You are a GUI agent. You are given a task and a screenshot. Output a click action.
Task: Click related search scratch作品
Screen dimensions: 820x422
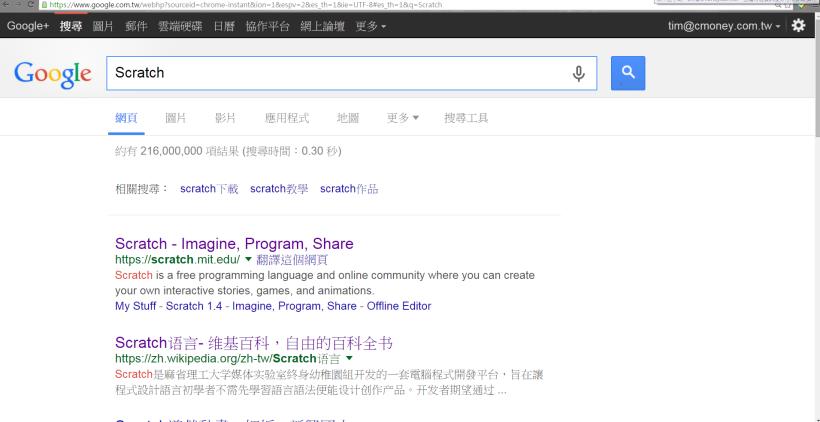pyautogui.click(x=349, y=189)
